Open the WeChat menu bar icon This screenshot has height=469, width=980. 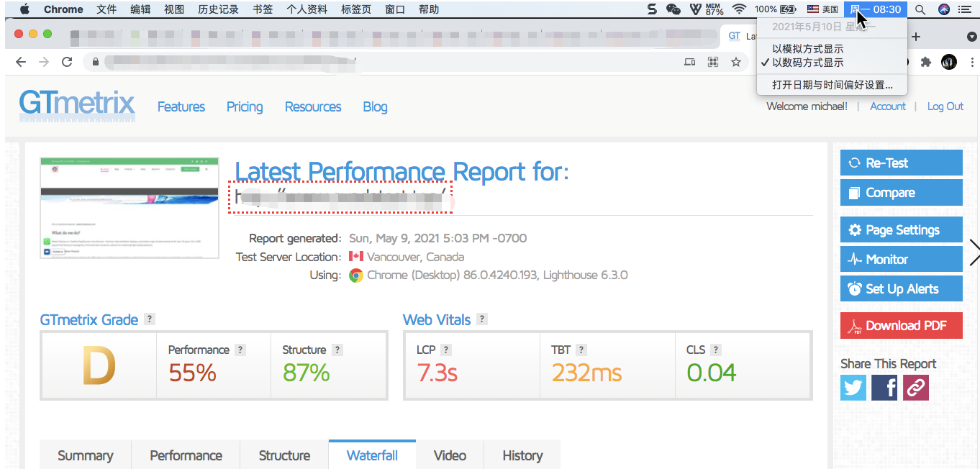pyautogui.click(x=673, y=9)
